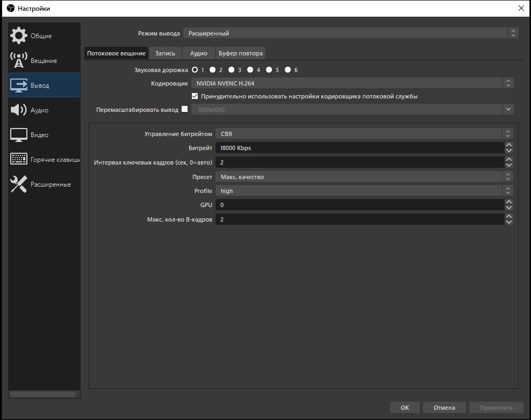Click the OK button
Screen dimensions: 531x420
[405, 408]
